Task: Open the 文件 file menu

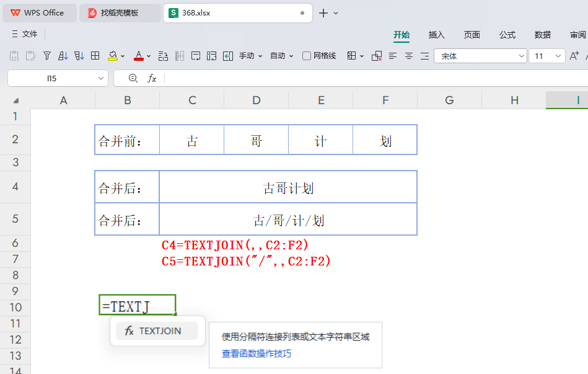Action: click(24, 34)
